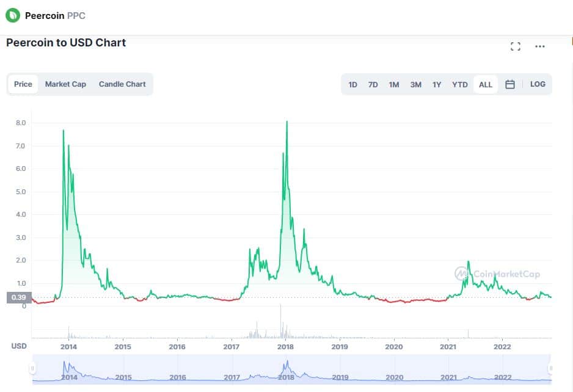The width and height of the screenshot is (573, 392).
Task: Click the USD currency axis label
Action: [19, 346]
